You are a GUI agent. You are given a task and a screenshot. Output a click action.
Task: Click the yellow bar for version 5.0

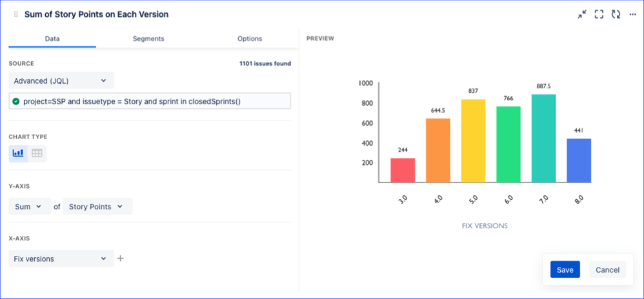[473, 140]
